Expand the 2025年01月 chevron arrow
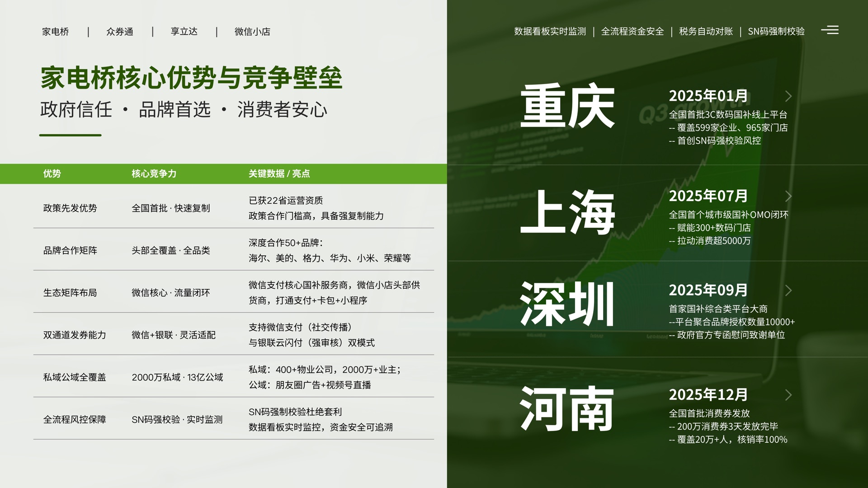 [x=788, y=96]
